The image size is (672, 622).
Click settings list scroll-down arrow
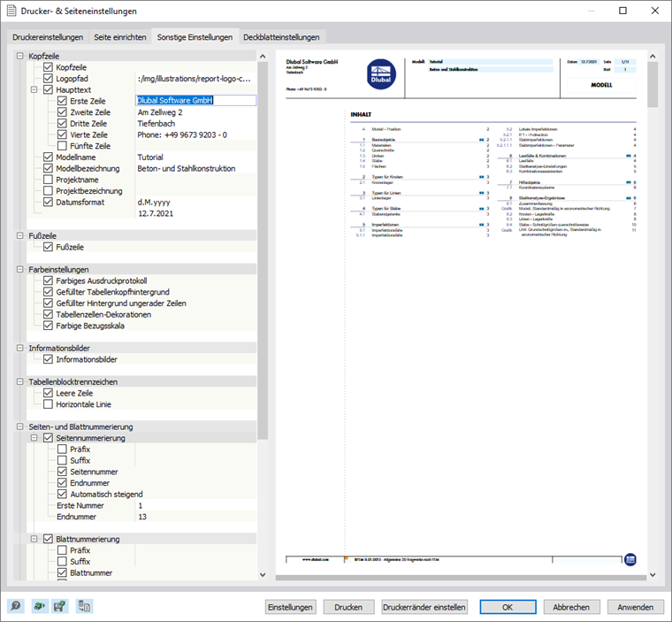(263, 575)
